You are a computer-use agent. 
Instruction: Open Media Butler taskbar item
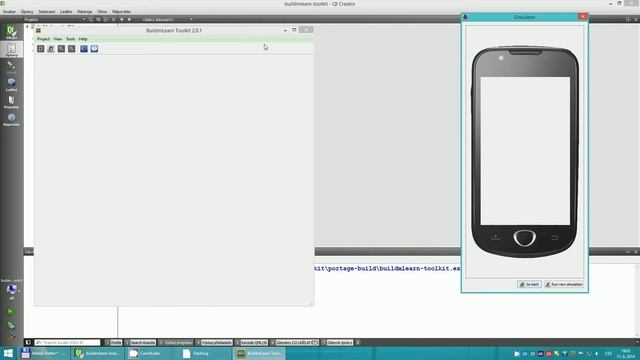44,353
